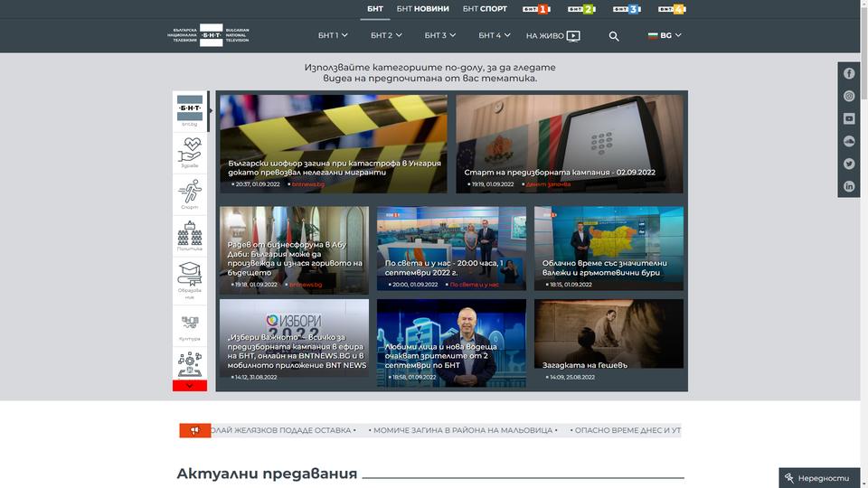
Task: Open the Twitter social icon
Action: click(x=849, y=164)
